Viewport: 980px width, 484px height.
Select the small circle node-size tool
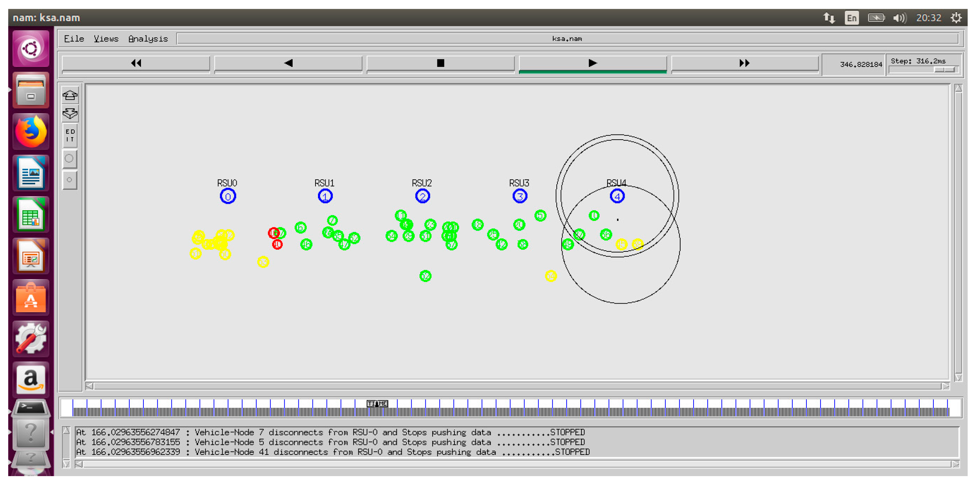69,180
